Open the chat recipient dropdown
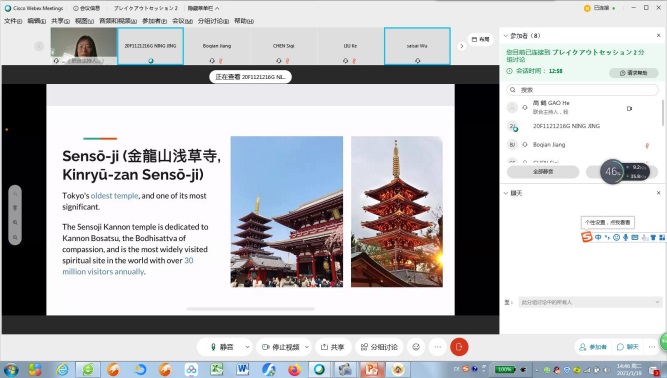Viewport: 667px width, 378px height. pos(590,302)
